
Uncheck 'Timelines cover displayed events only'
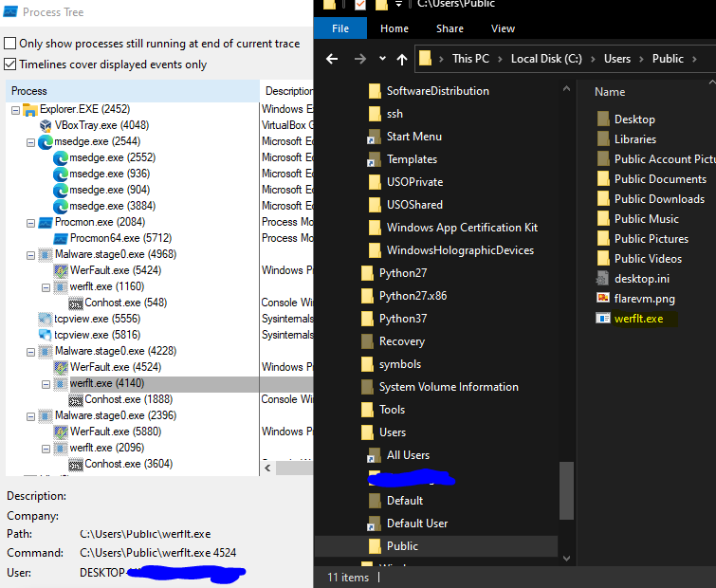point(10,64)
